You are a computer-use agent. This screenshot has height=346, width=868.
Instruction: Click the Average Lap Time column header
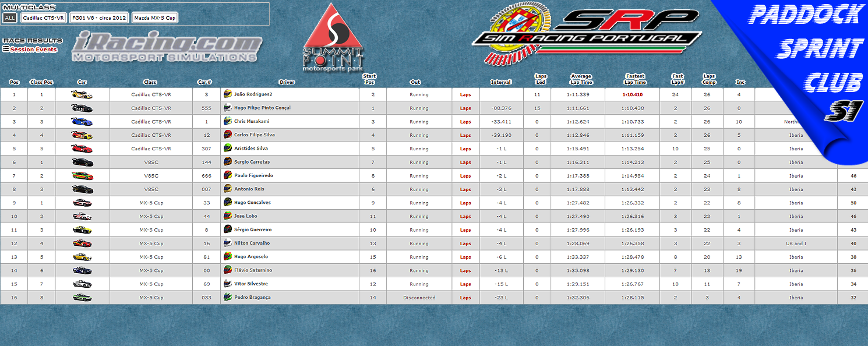pos(581,79)
